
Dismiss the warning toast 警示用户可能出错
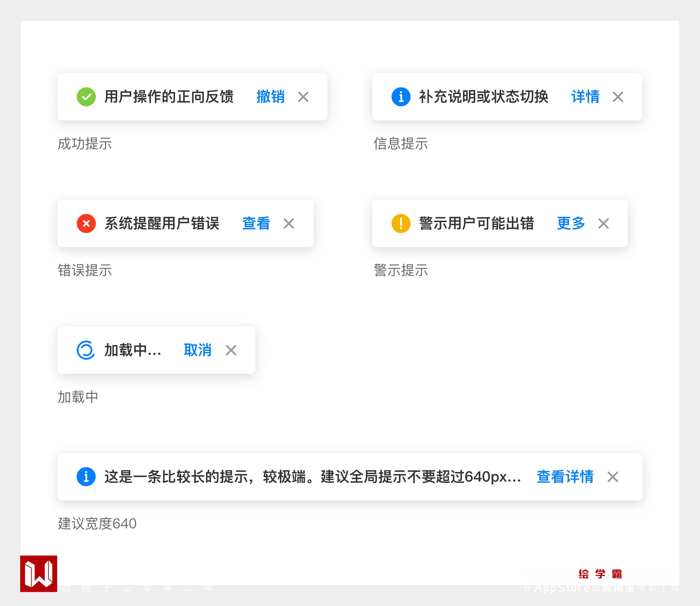[603, 224]
